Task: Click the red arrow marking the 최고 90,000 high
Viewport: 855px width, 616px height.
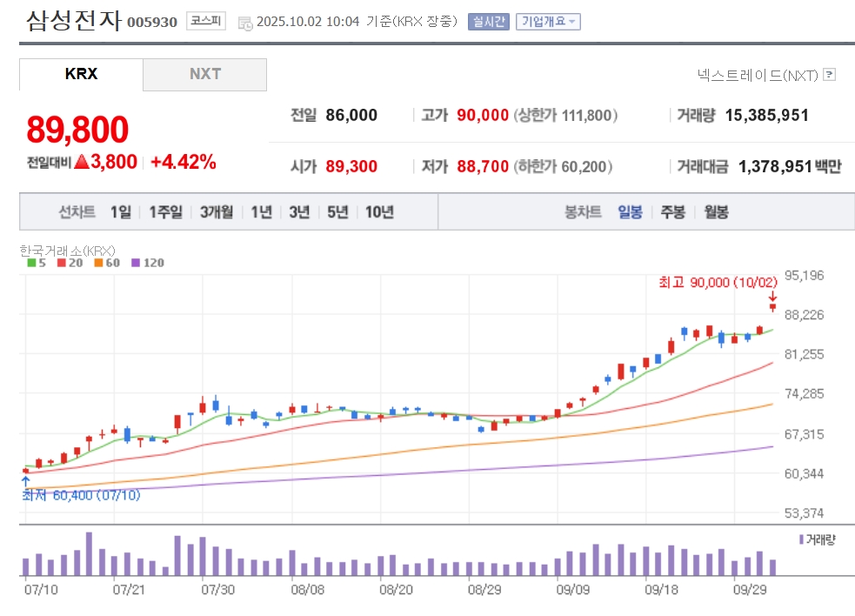Action: click(x=772, y=297)
